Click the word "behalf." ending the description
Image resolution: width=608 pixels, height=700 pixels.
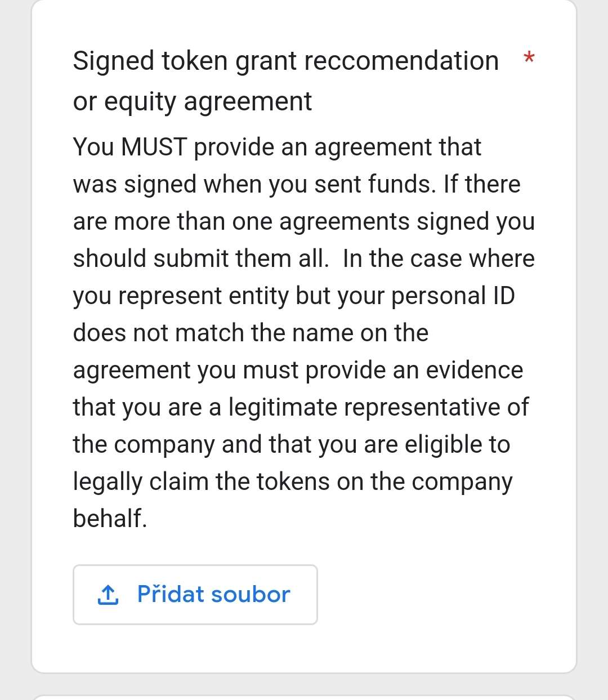coord(110,519)
